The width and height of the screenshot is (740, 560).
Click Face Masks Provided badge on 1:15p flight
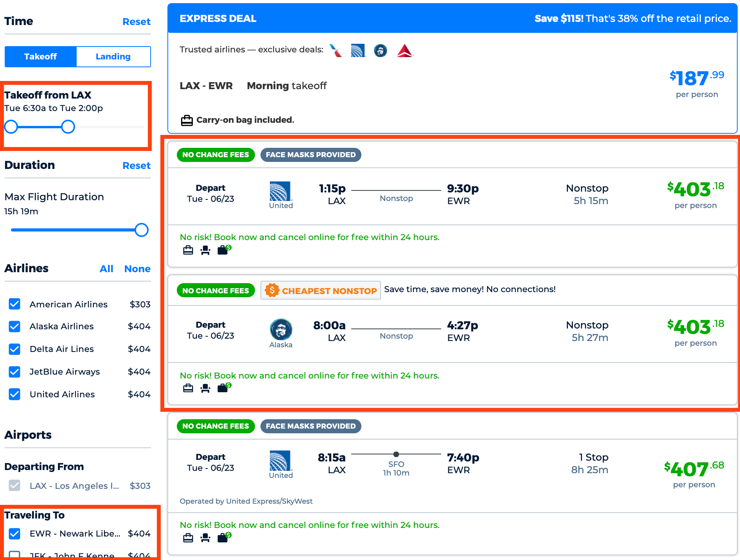[311, 155]
